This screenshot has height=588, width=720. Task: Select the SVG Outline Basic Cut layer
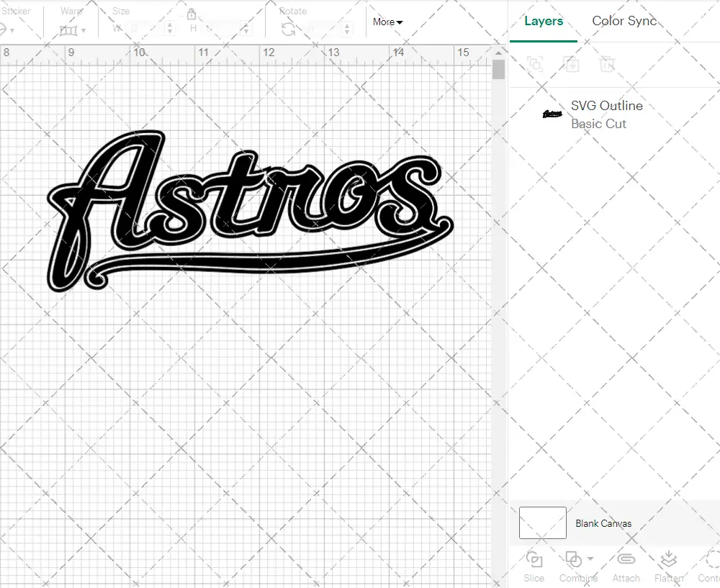click(x=606, y=114)
